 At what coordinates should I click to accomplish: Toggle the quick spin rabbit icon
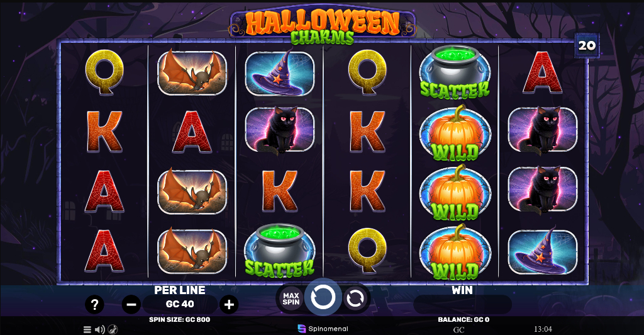coord(113,329)
